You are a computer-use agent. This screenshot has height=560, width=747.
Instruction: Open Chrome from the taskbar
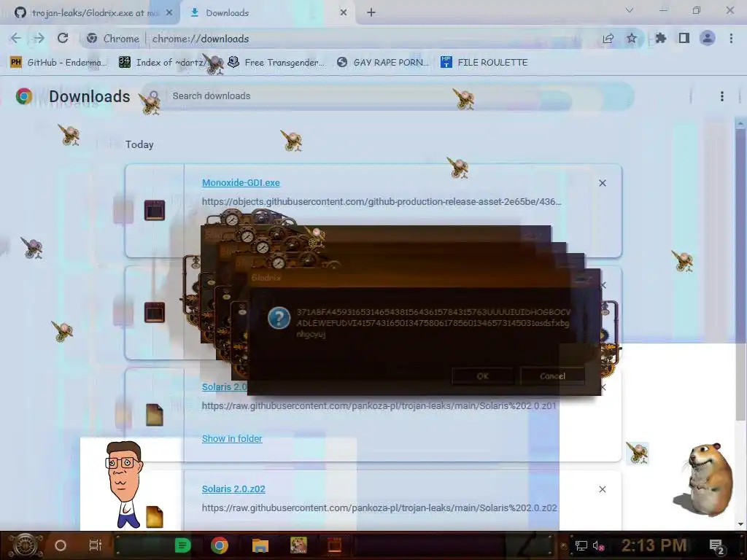click(x=220, y=545)
